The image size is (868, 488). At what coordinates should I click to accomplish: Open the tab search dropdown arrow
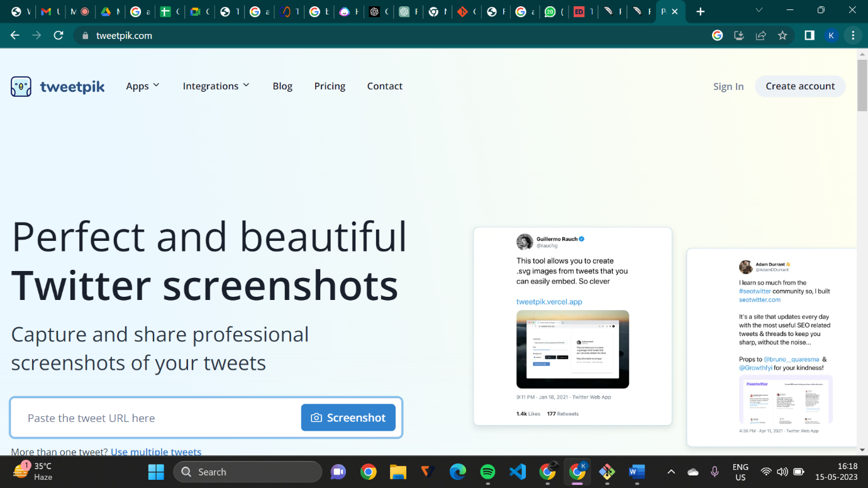coord(759,11)
